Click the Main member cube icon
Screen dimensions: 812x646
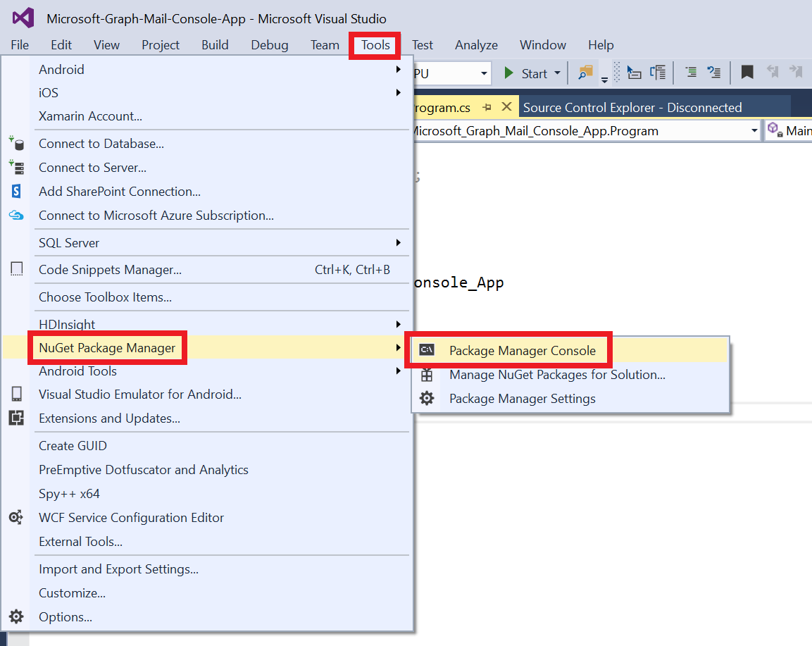775,130
